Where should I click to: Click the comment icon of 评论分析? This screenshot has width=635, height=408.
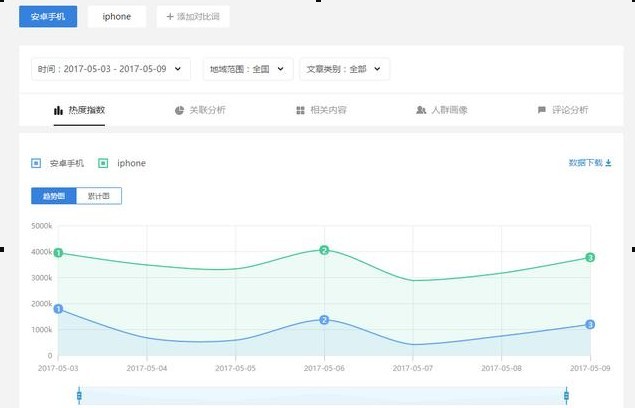541,110
